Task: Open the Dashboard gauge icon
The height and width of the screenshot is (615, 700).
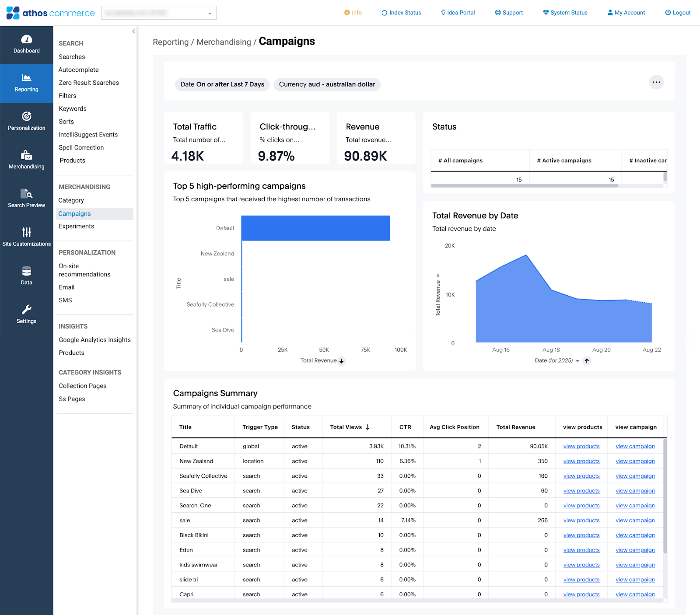Action: [27, 39]
